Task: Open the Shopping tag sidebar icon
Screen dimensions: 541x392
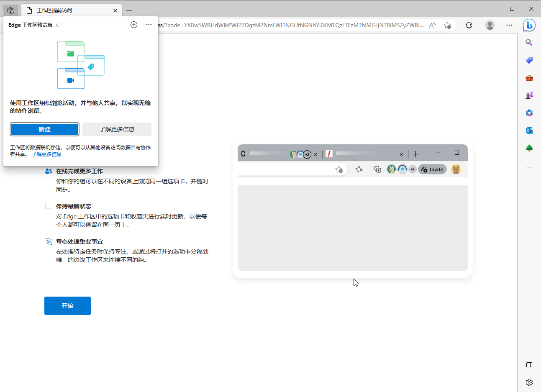Action: point(529,60)
